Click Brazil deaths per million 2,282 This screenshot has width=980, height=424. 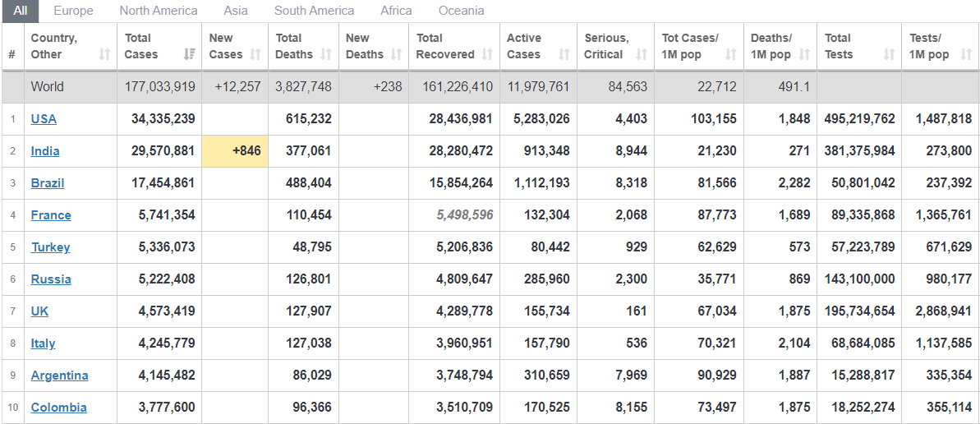tap(794, 183)
